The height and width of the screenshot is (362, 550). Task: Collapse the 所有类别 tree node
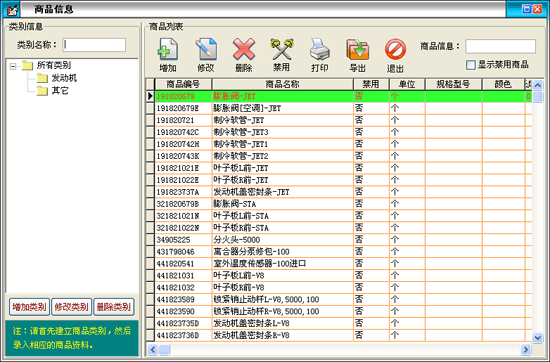pos(13,66)
